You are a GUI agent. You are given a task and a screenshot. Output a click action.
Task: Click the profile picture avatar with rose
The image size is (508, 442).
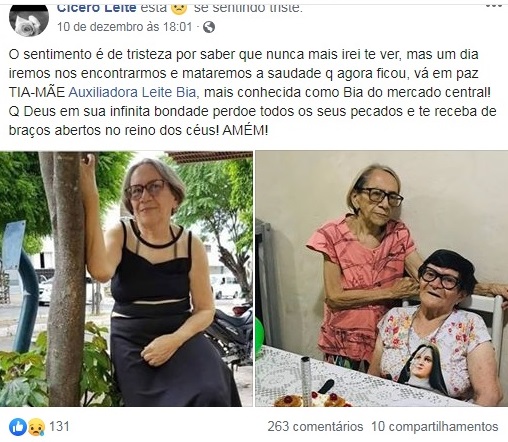coord(29,20)
